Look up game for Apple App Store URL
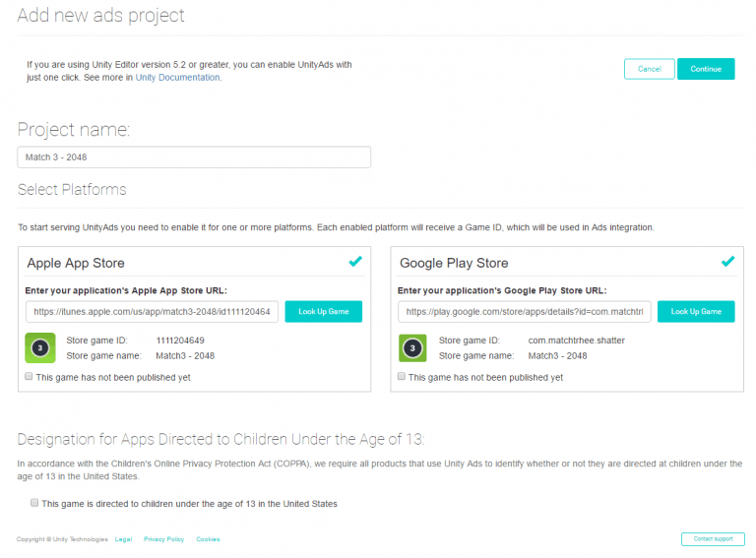Viewport: 756px width, 558px height. click(x=324, y=312)
